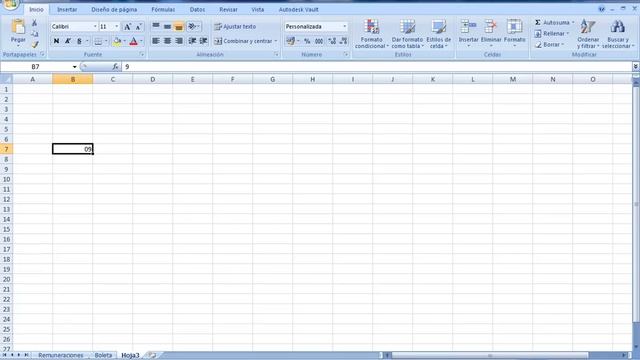This screenshot has width=640, height=360.
Task: Align text right in Alineación group
Action: pos(179,41)
